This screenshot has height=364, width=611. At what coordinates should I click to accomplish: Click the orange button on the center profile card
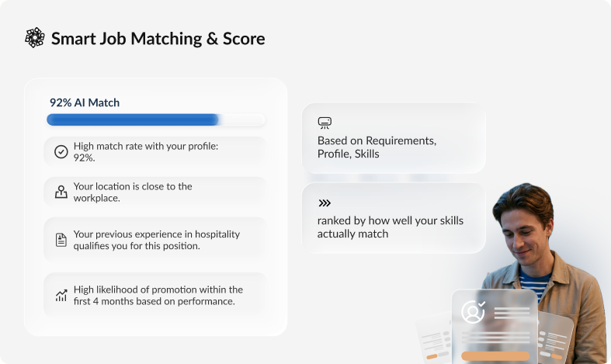coord(495,355)
